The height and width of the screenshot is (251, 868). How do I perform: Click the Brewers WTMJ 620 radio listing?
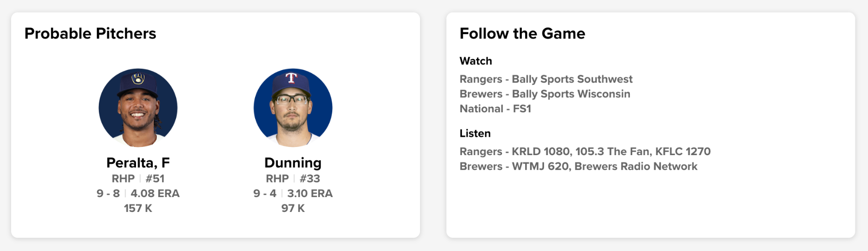(x=578, y=167)
